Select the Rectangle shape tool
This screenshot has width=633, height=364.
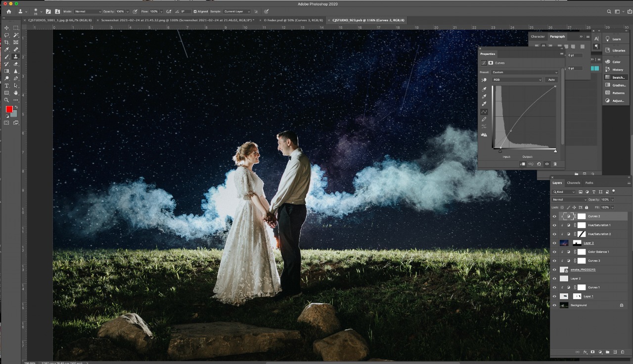(7, 92)
